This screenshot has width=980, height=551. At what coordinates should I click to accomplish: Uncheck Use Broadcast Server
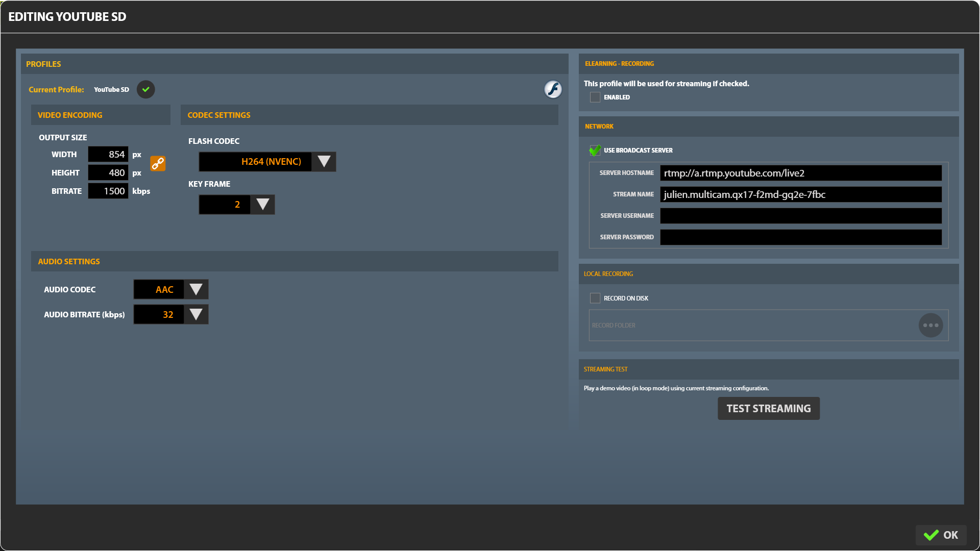(595, 150)
